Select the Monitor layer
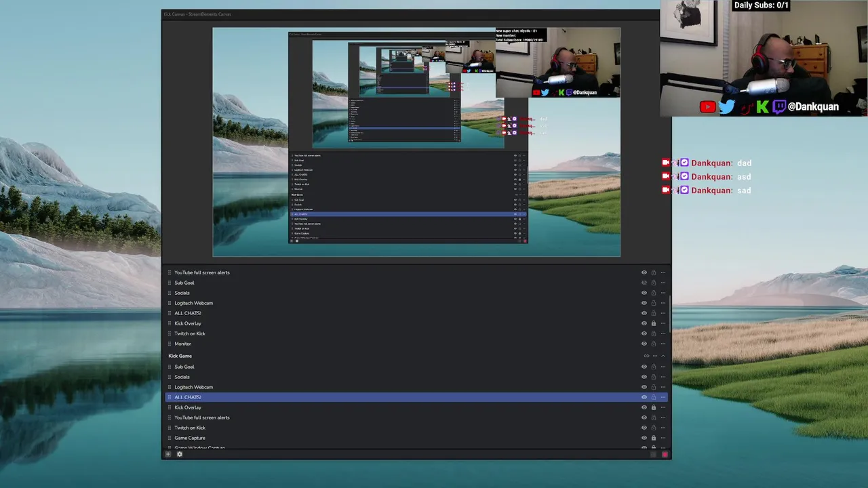 [416, 344]
